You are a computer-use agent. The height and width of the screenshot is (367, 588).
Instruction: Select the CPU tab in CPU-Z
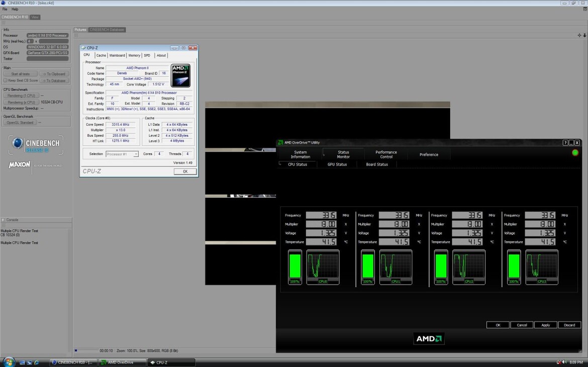click(x=86, y=55)
